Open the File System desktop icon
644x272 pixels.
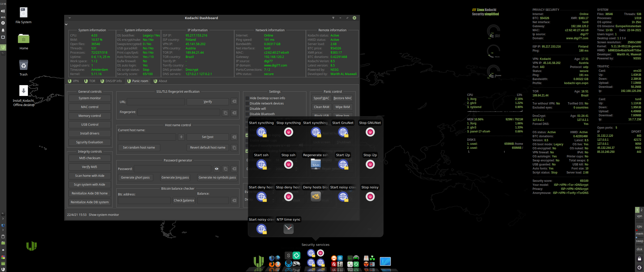(23, 12)
